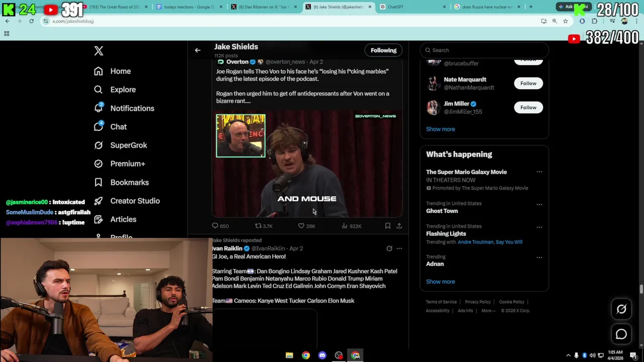Open Nate Marquardt's profile avatar
This screenshot has width=644, height=362.
click(x=433, y=83)
